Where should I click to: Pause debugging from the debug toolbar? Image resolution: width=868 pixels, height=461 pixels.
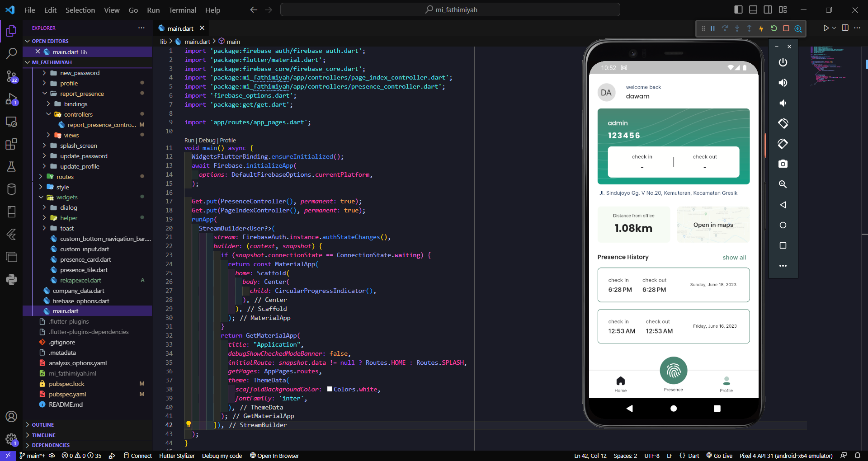712,28
